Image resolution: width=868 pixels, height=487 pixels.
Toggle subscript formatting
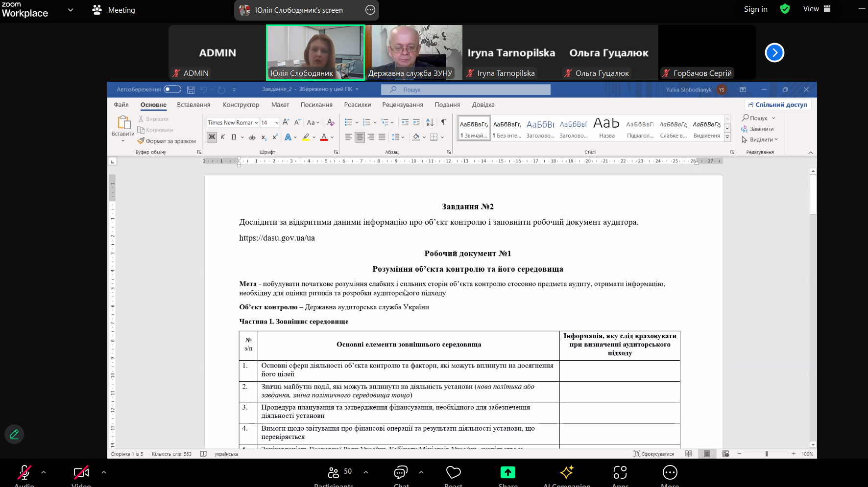tap(264, 137)
